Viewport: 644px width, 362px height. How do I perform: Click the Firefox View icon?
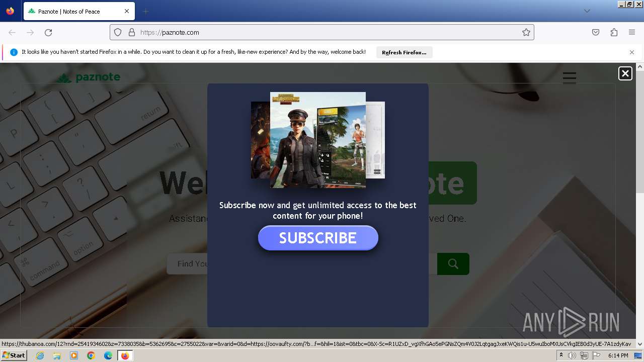tap(10, 11)
